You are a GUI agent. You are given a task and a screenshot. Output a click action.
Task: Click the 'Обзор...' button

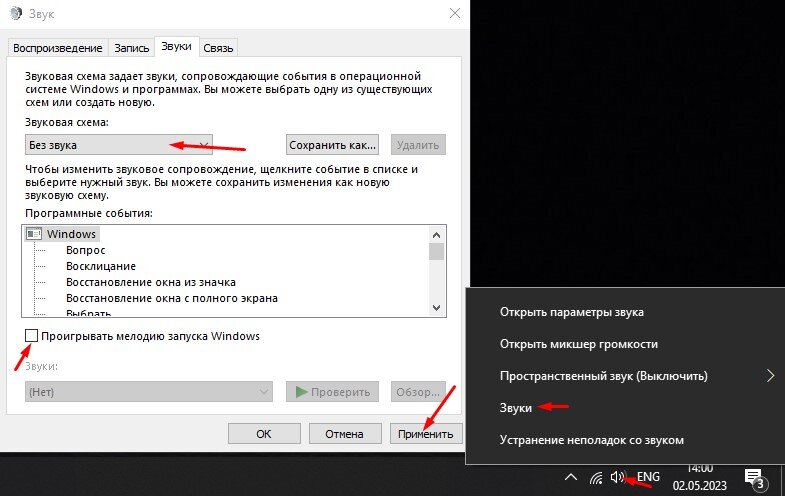[418, 392]
